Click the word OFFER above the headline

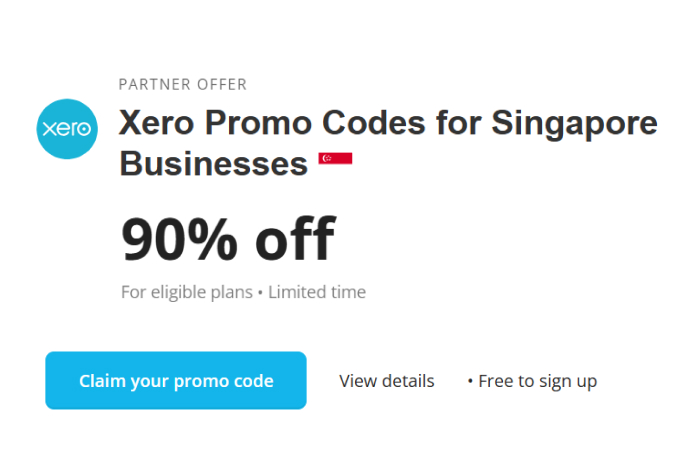tap(225, 85)
